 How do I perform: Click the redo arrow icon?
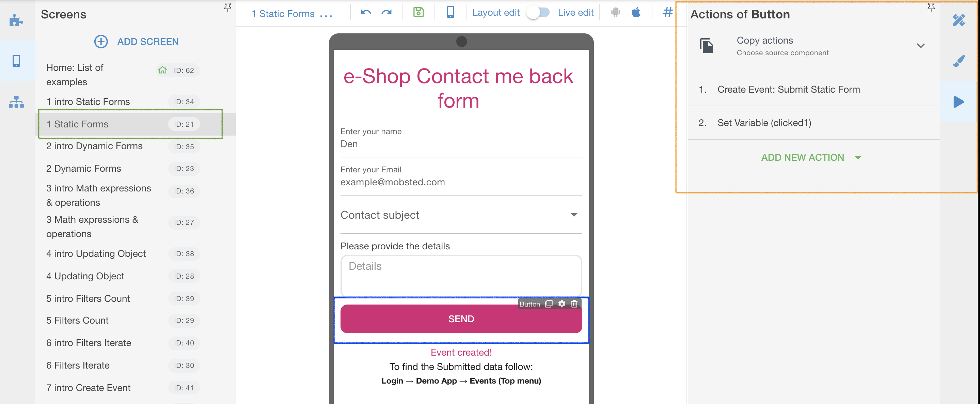[x=386, y=13]
